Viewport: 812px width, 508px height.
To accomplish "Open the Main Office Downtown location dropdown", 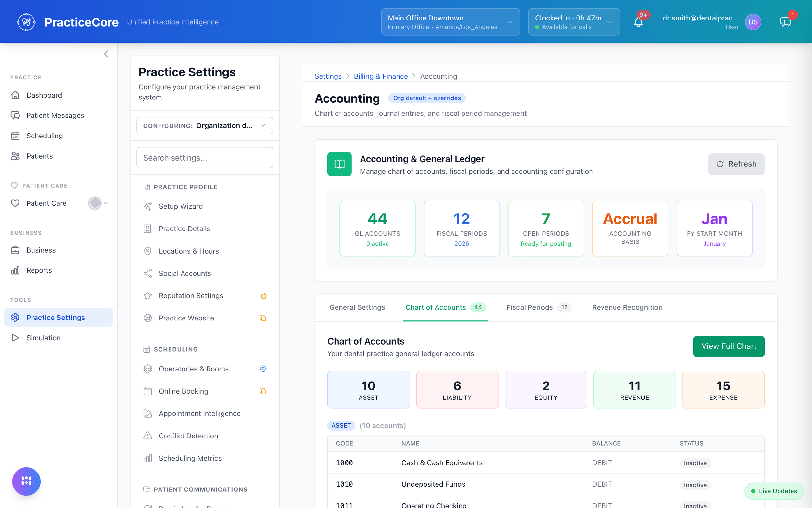I will pos(450,22).
